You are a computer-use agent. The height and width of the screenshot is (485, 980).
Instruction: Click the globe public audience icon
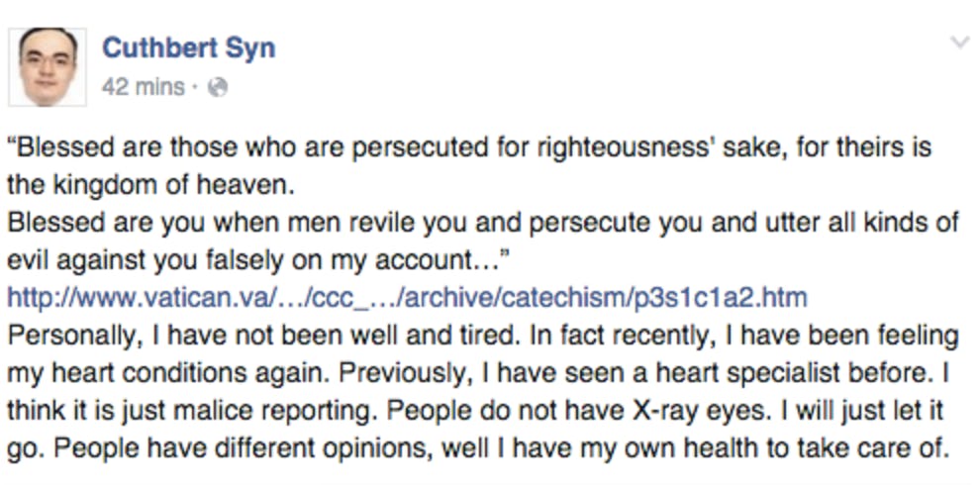(218, 88)
